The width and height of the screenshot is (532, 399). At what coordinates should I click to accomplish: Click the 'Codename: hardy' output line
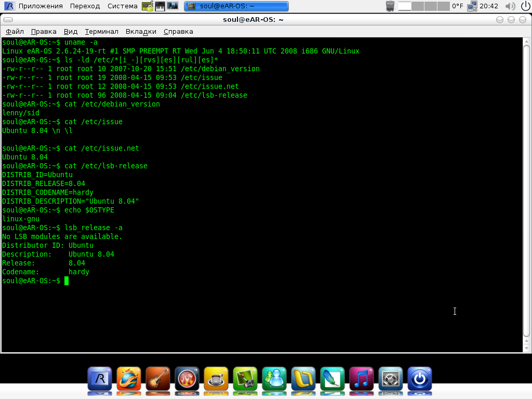[x=46, y=272]
